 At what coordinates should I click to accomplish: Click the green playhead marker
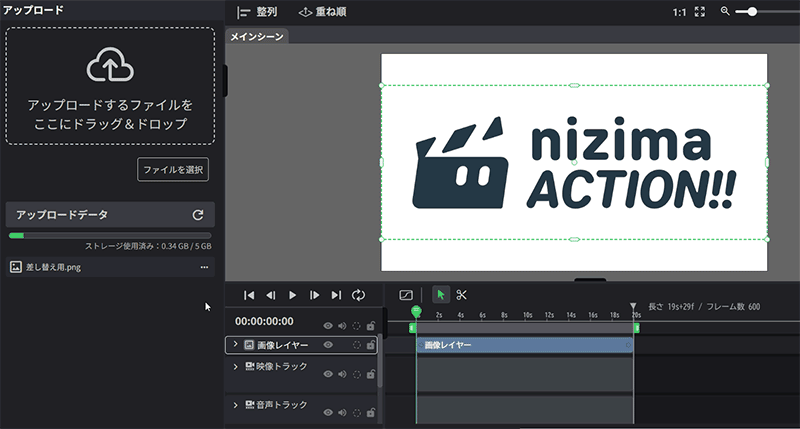point(416,311)
